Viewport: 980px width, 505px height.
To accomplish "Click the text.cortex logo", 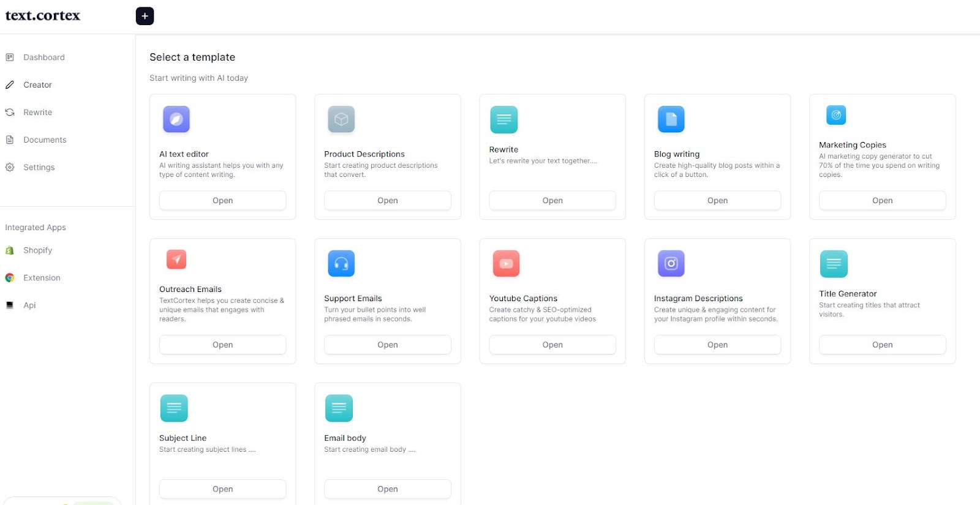I will pyautogui.click(x=43, y=16).
